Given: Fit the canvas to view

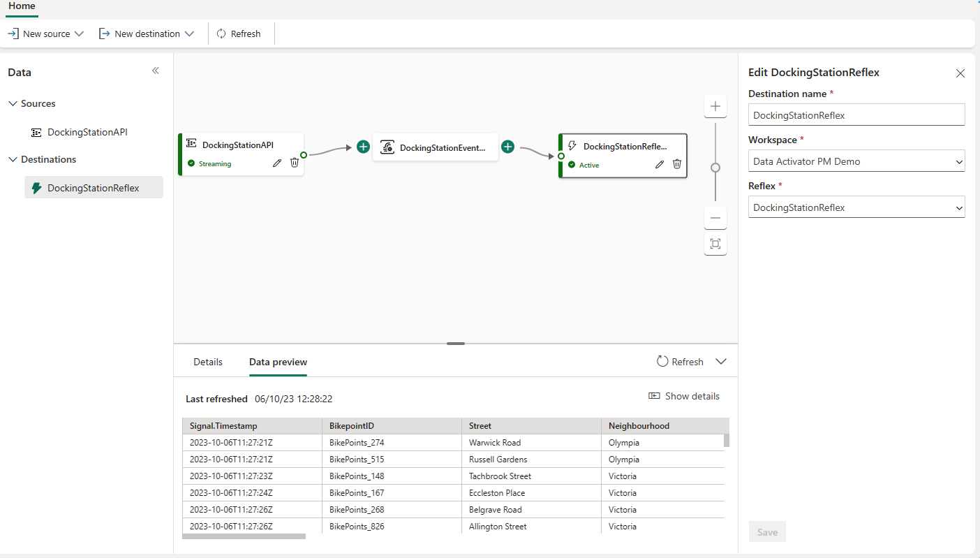Looking at the screenshot, I should (x=715, y=244).
